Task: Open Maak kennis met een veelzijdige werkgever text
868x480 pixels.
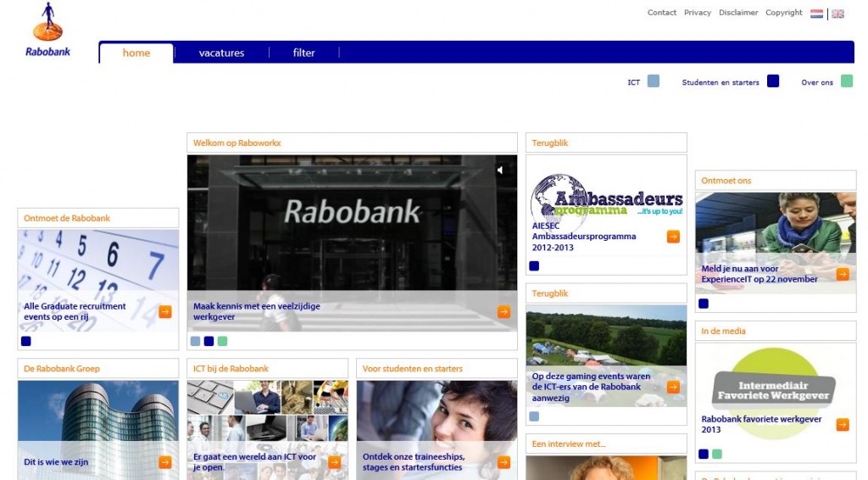Action: pyautogui.click(x=256, y=312)
